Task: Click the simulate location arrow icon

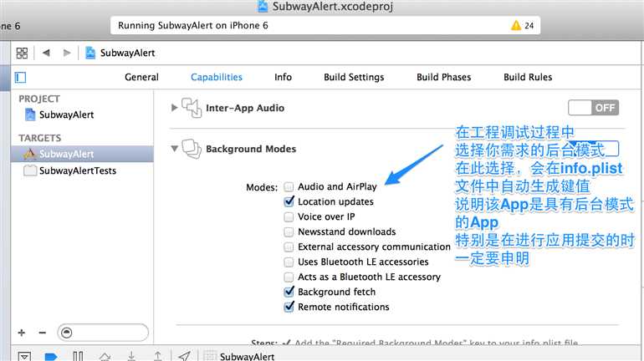Action: click(x=184, y=356)
